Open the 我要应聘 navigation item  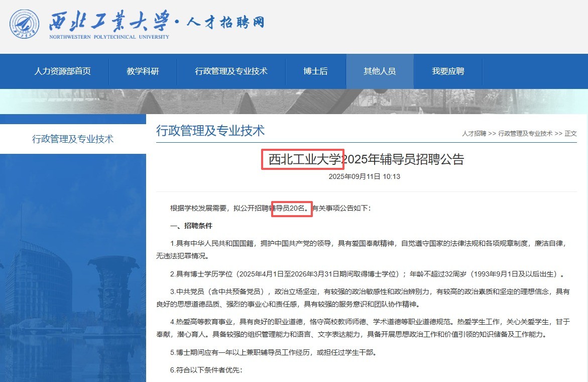(x=448, y=71)
